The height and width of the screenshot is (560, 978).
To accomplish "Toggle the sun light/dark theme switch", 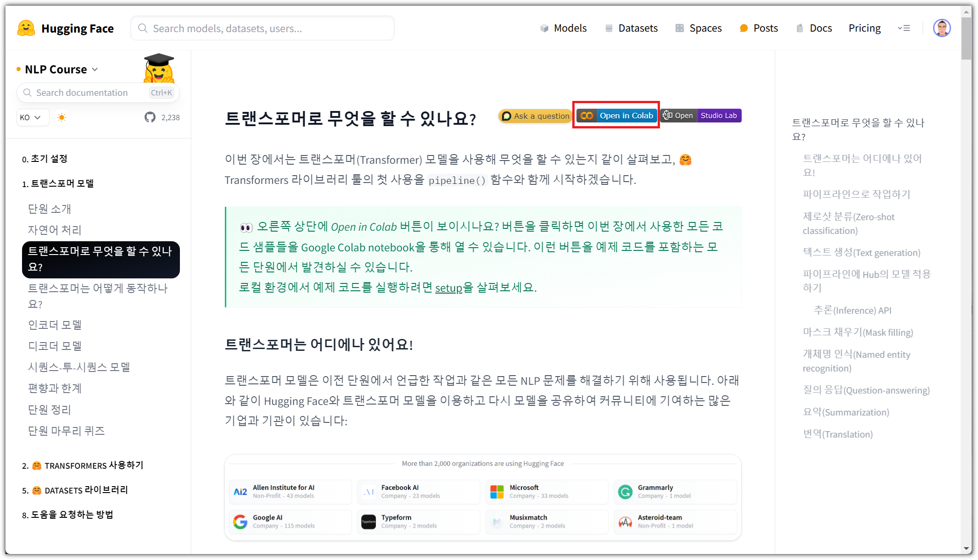I will tap(61, 117).
